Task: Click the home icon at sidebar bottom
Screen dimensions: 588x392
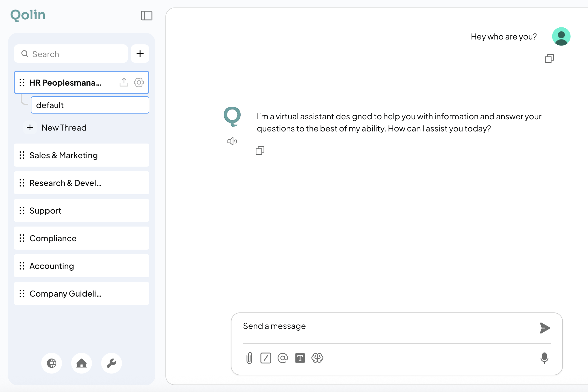Action: point(81,363)
